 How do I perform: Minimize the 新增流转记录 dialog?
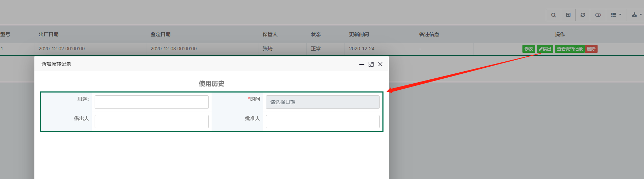click(x=362, y=64)
